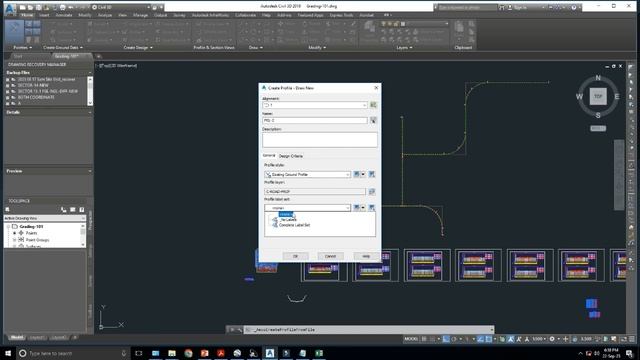Expand Create Design ribbon panel
640x360 pixels.
tap(138, 48)
